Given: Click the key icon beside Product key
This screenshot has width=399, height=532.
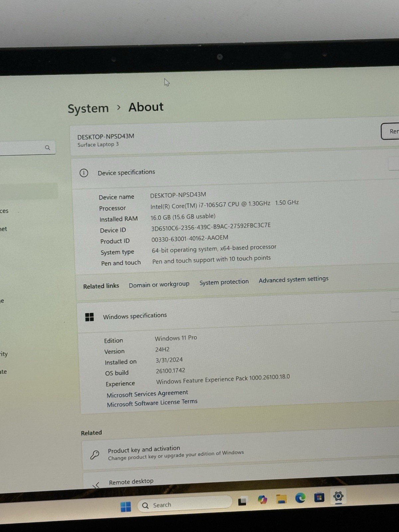Looking at the screenshot, I should click(x=95, y=455).
